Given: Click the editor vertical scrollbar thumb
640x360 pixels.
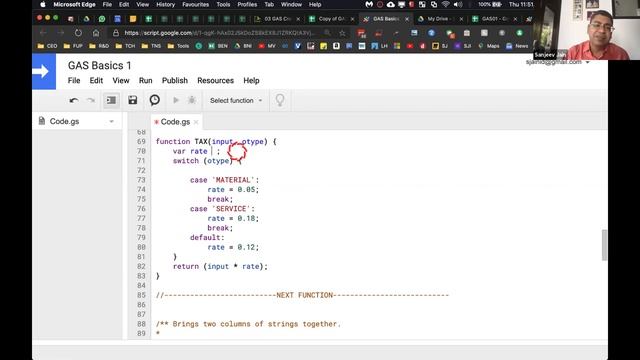Looking at the screenshot, I should pos(604,245).
